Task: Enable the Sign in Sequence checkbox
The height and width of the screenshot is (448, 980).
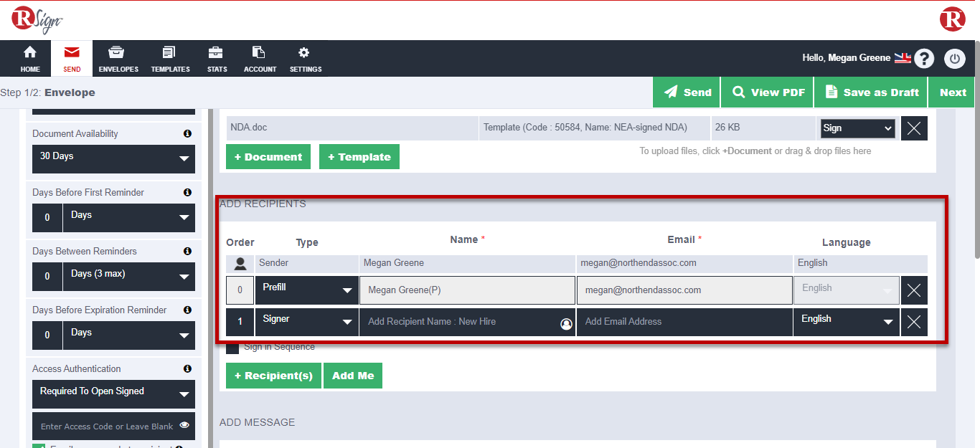Action: [232, 348]
